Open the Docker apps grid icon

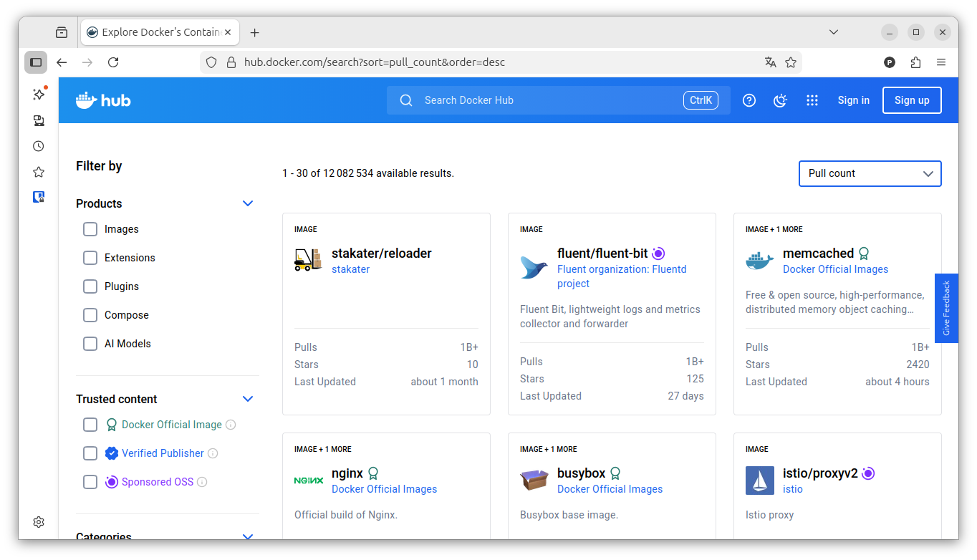(812, 100)
